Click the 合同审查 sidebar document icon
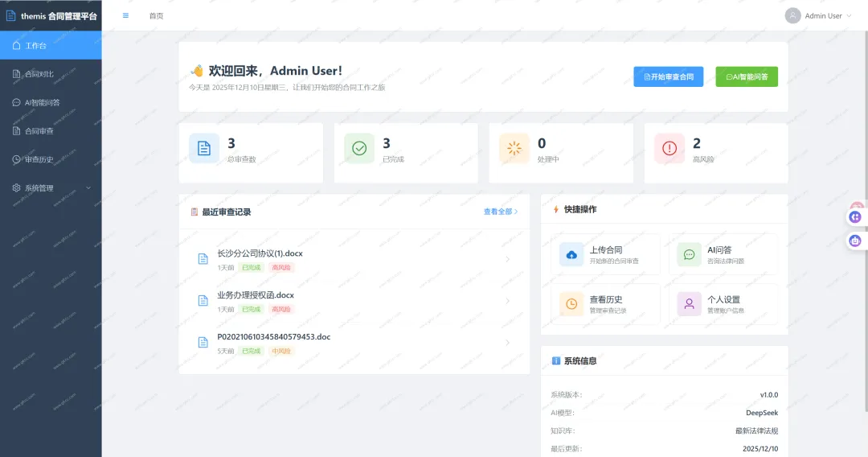The image size is (868, 457). coord(17,130)
